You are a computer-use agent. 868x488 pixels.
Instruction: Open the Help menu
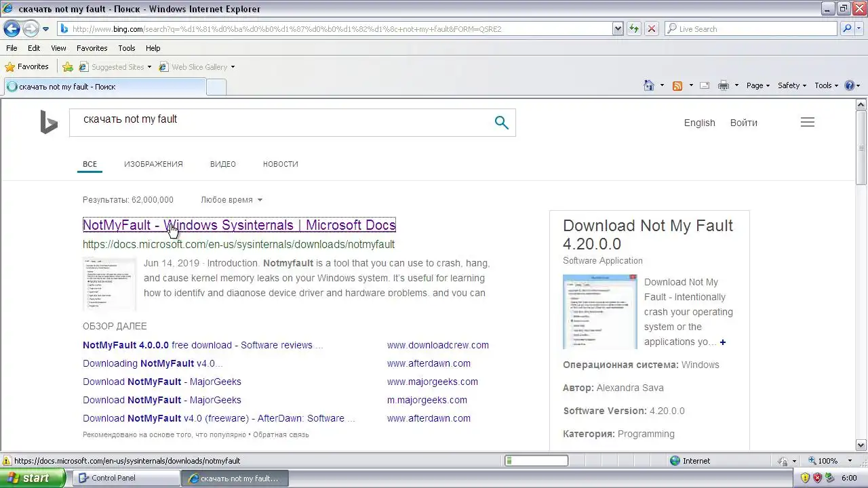pyautogui.click(x=153, y=48)
